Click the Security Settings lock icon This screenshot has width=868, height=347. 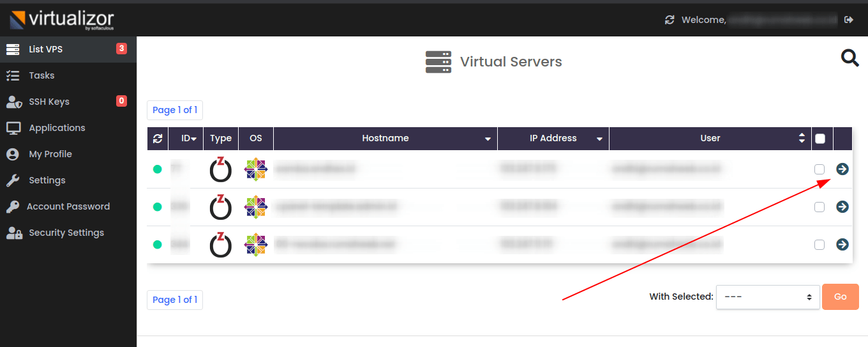pos(14,233)
